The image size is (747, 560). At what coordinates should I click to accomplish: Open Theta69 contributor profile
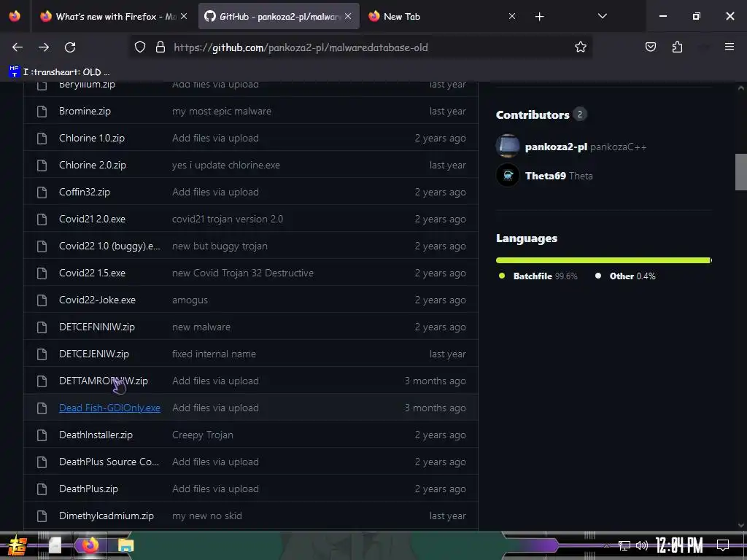coord(546,176)
